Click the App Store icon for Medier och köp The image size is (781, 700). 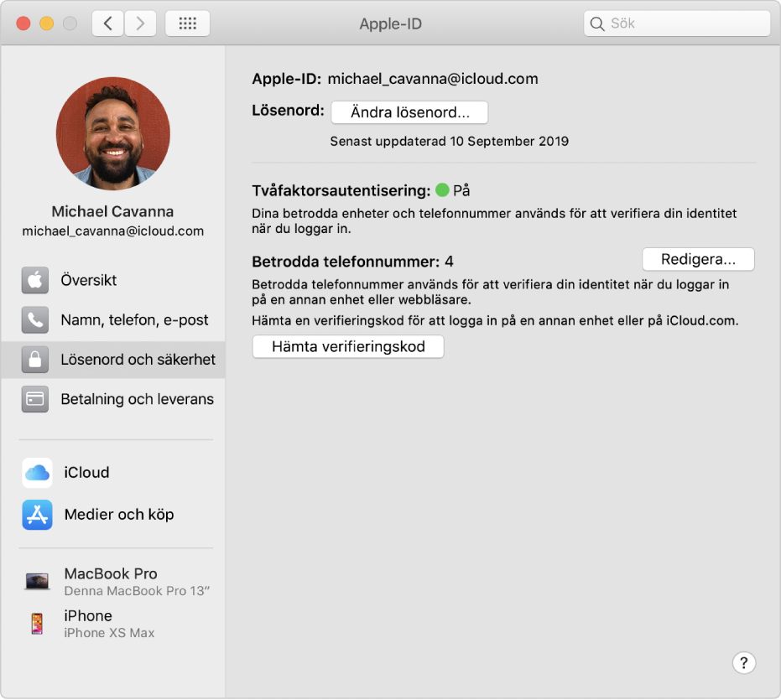[x=38, y=514]
